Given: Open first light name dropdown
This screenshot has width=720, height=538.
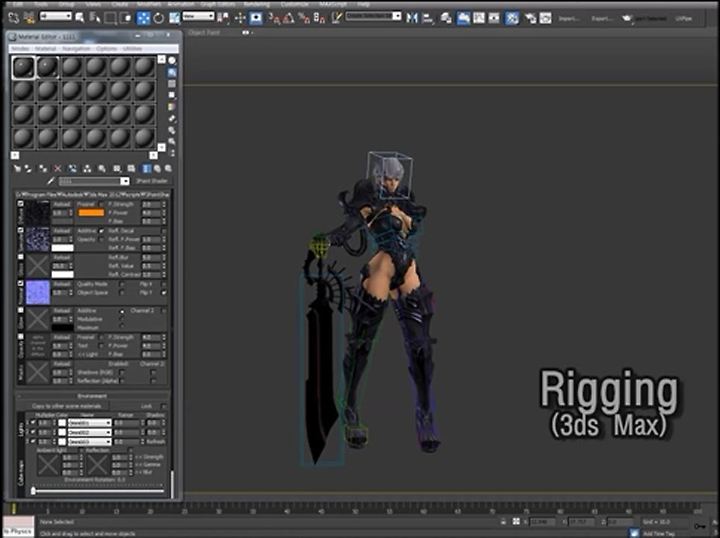Looking at the screenshot, I should coord(90,423).
